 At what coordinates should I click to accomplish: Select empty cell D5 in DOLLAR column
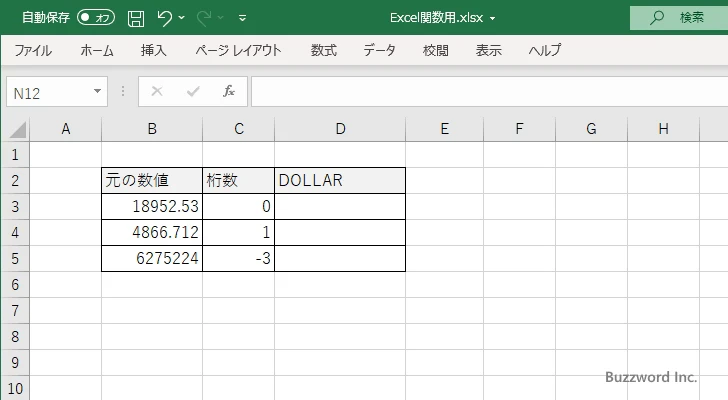340,258
